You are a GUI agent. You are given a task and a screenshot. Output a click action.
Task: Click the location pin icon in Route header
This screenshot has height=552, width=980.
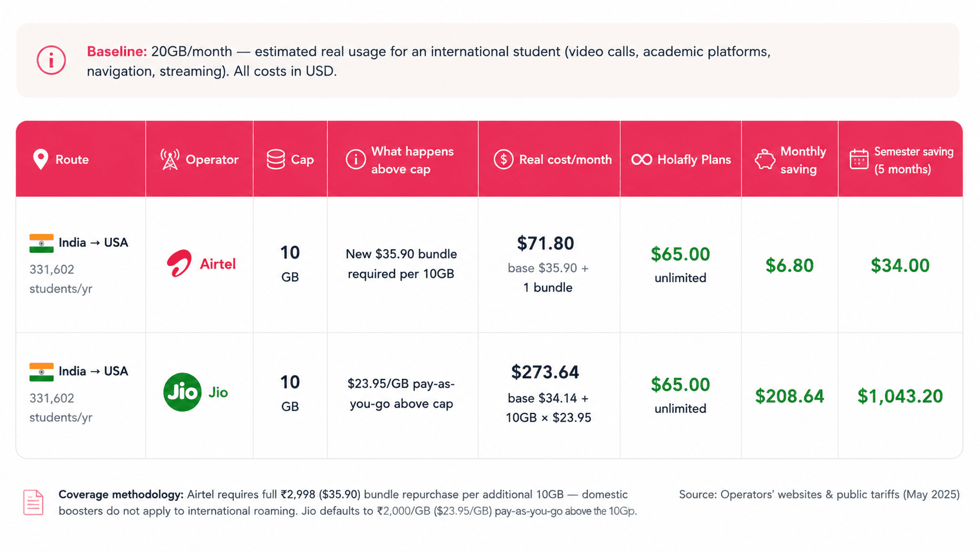click(x=40, y=160)
